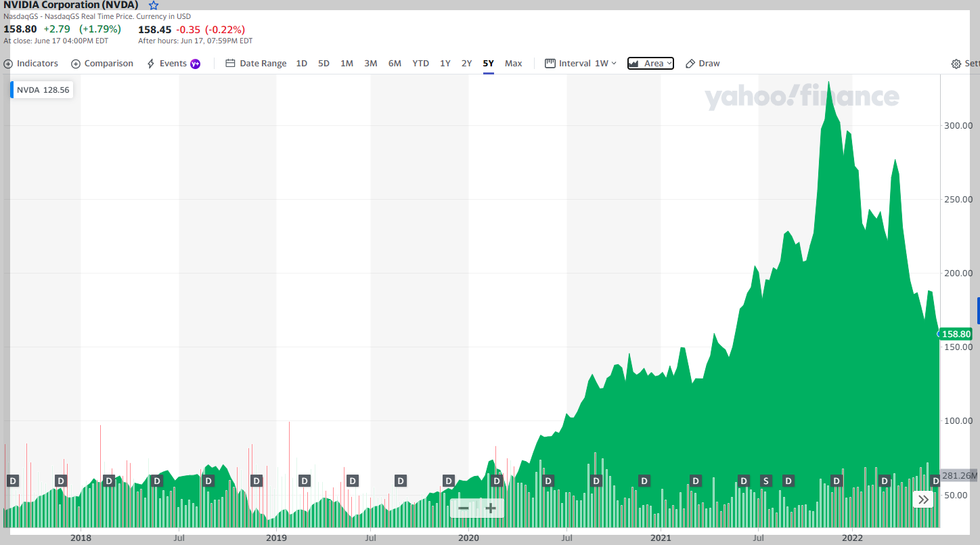Zoom in with the plus button
The height and width of the screenshot is (545, 980).
coord(491,508)
